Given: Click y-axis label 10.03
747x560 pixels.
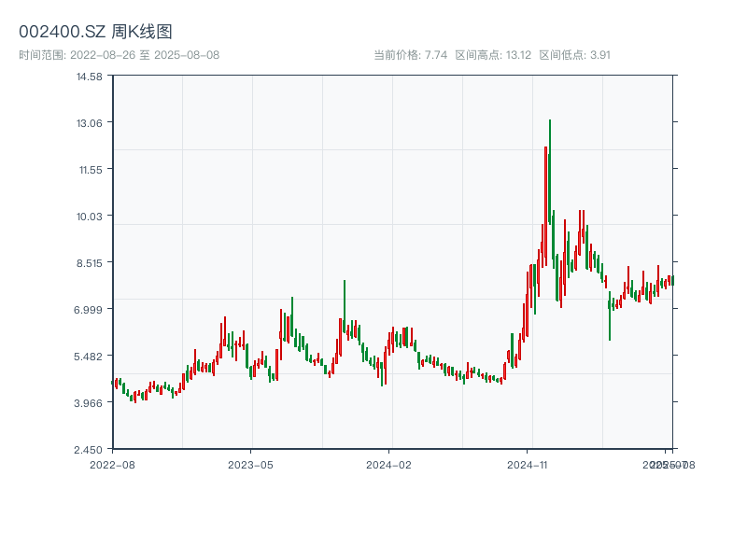Looking at the screenshot, I should pyautogui.click(x=90, y=217).
